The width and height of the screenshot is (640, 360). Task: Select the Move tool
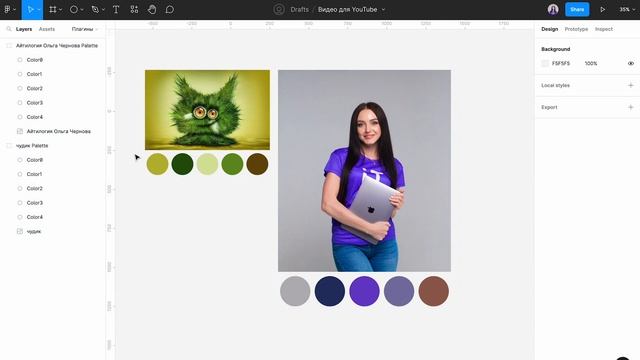30,9
